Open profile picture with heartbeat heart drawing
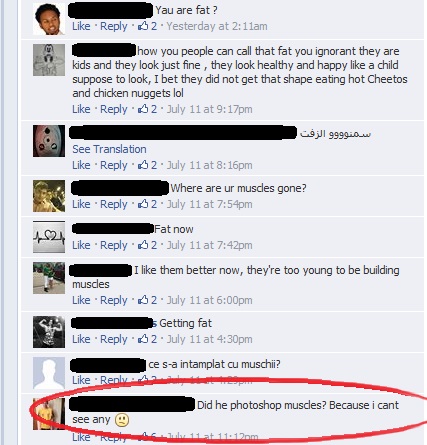 click(x=49, y=237)
